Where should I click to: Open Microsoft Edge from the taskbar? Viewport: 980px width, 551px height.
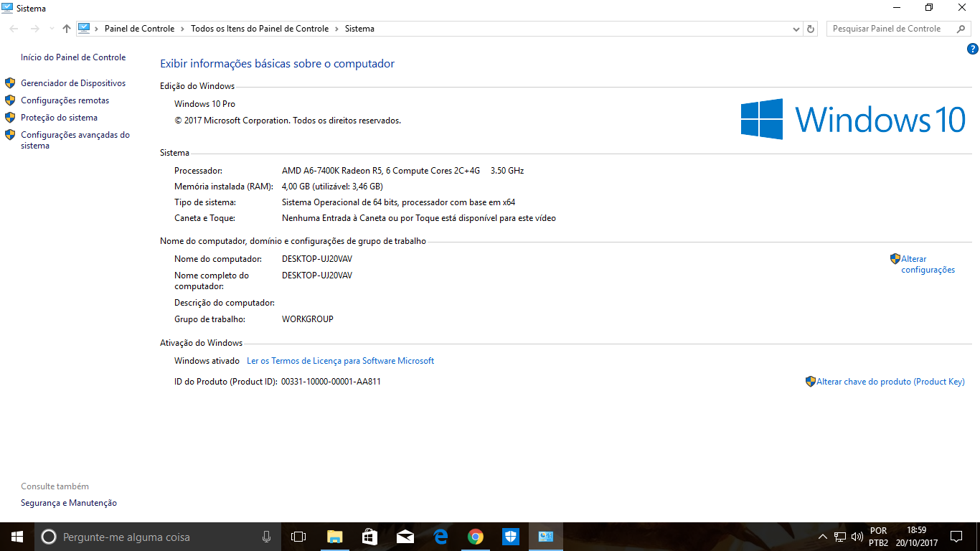(440, 537)
